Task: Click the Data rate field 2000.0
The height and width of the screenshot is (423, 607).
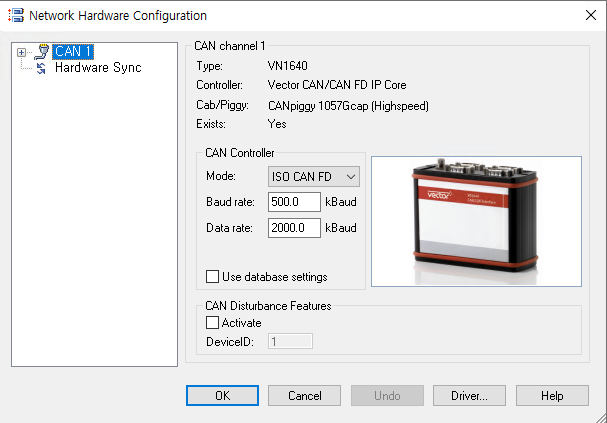Action: pyautogui.click(x=294, y=228)
